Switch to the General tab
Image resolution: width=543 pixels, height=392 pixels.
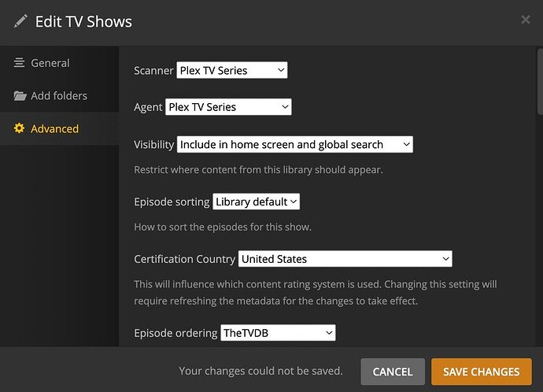60,63
